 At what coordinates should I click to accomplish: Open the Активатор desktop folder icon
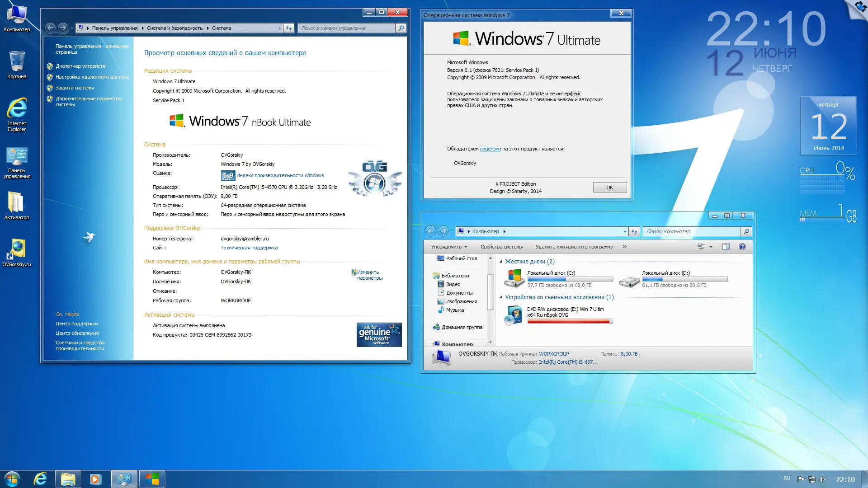[x=16, y=202]
